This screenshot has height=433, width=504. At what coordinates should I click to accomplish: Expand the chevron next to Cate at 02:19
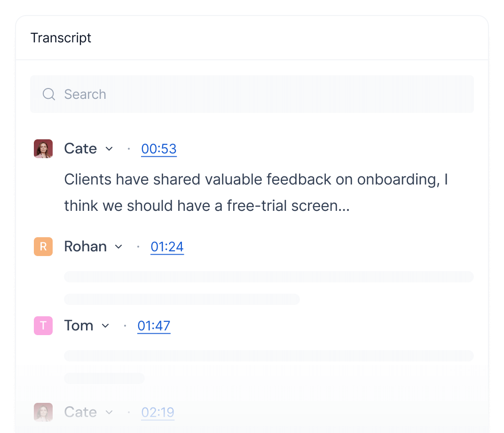click(x=109, y=412)
